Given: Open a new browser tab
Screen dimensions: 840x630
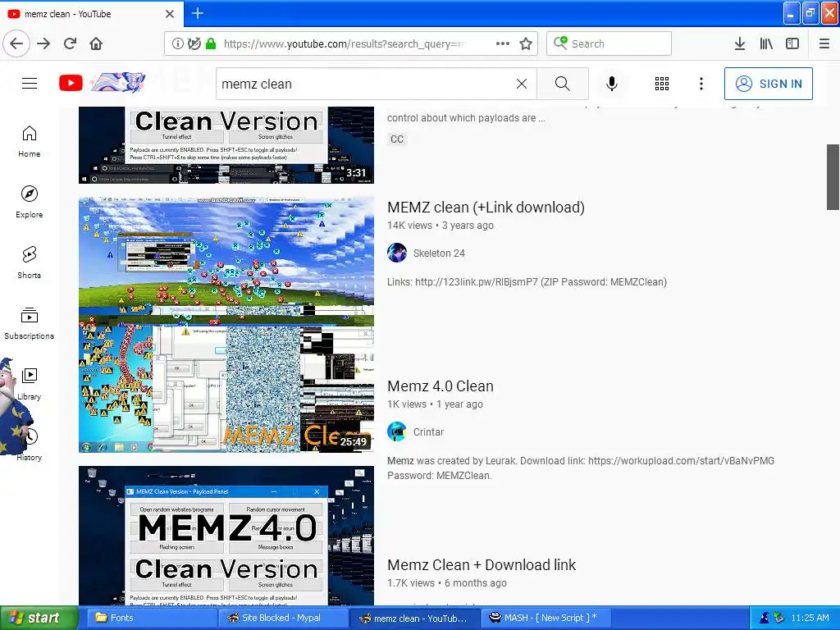Looking at the screenshot, I should (x=198, y=13).
